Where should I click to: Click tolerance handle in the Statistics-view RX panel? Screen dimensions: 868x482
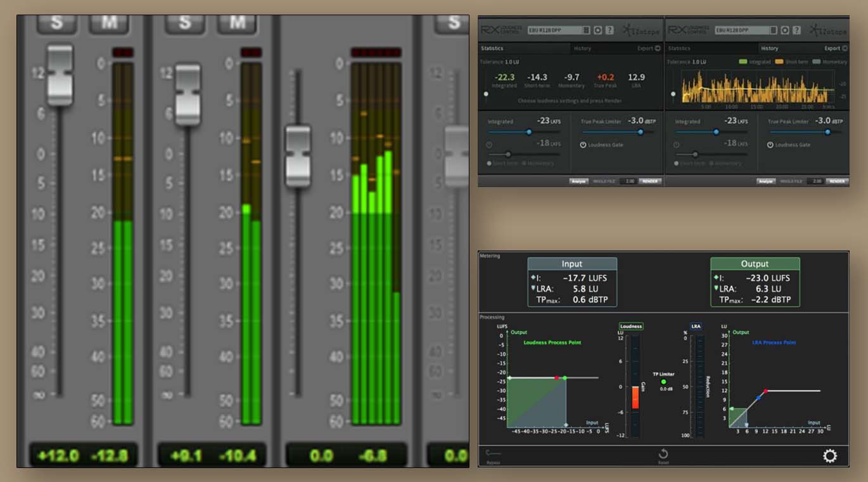(x=486, y=94)
